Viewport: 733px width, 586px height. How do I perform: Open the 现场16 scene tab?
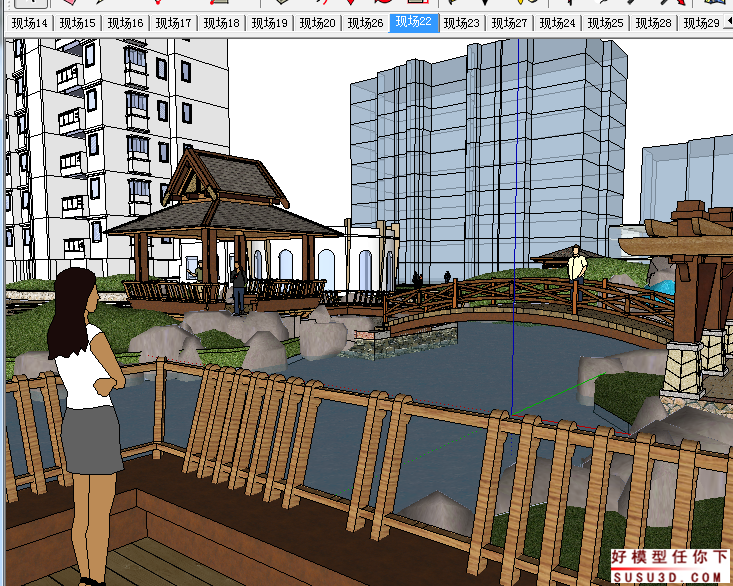[x=125, y=23]
